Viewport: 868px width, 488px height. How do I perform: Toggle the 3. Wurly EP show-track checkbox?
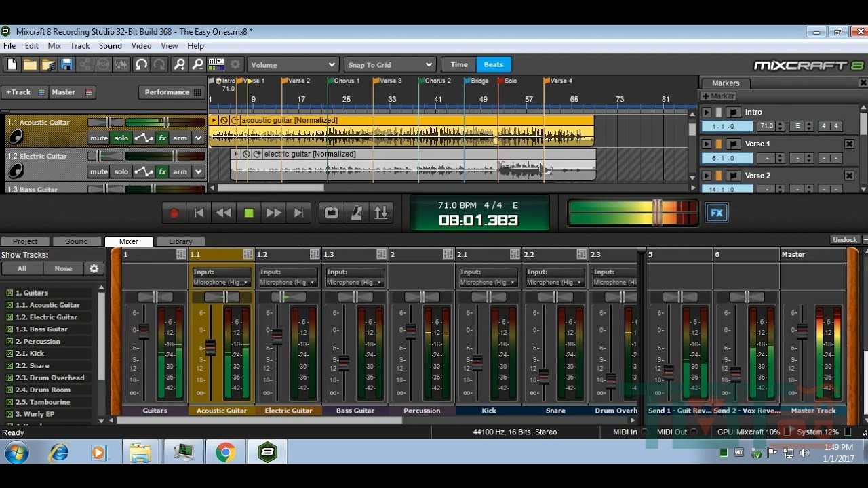(x=9, y=414)
